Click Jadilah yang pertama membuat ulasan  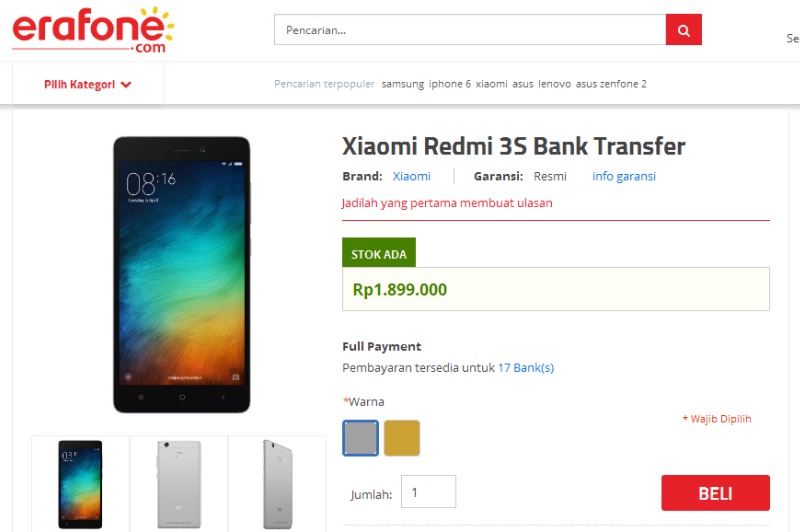(x=447, y=203)
